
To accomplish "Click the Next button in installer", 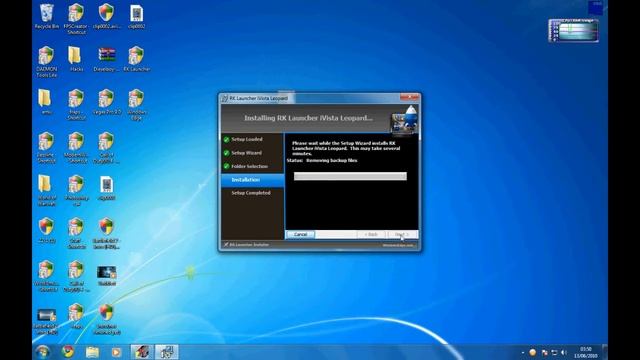I will [x=402, y=234].
